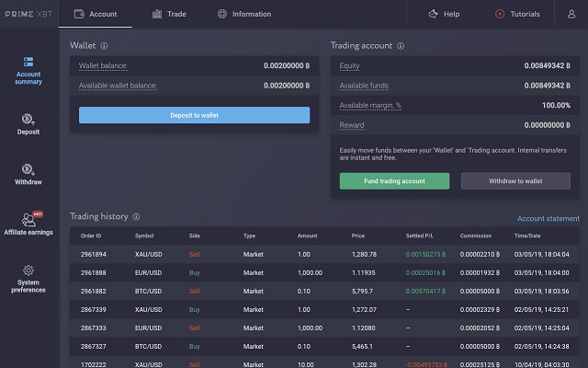Select the Account tab

point(95,14)
